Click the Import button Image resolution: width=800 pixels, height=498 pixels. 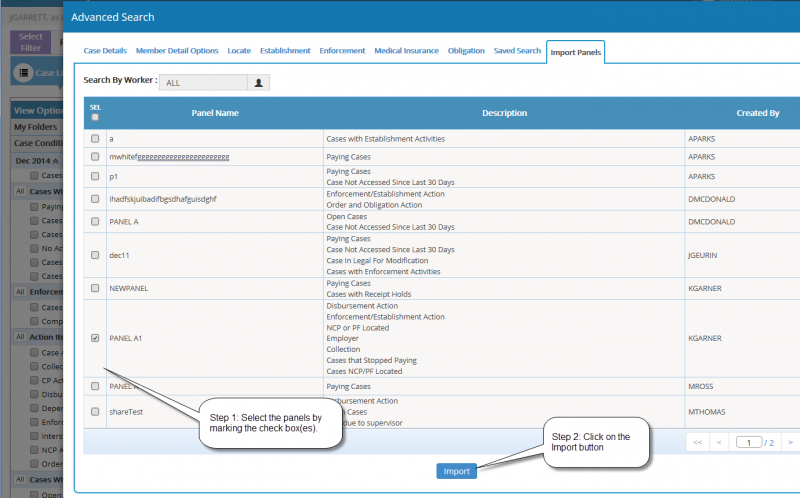[457, 471]
